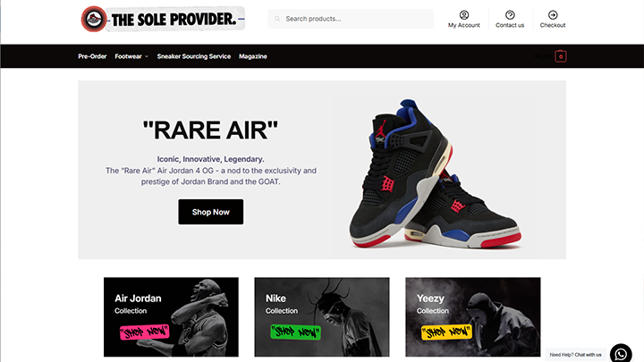Open the Sneaker Sourcing Service menu item
Viewport: 644px width, 362px height.
coord(194,56)
